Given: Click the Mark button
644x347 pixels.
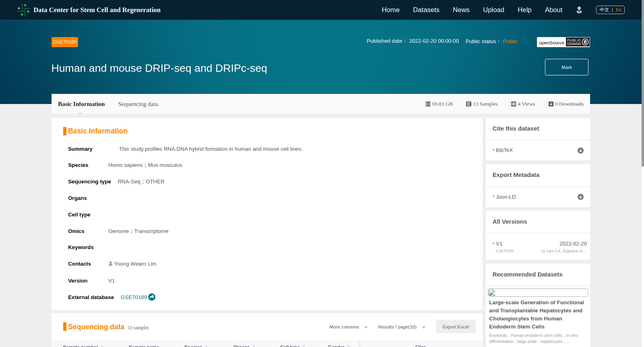Looking at the screenshot, I should tap(566, 67).
